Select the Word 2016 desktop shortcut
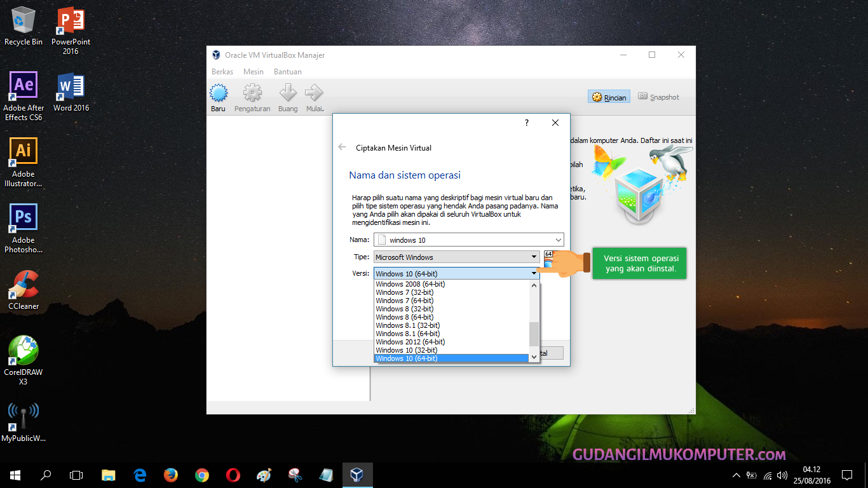 pyautogui.click(x=71, y=92)
